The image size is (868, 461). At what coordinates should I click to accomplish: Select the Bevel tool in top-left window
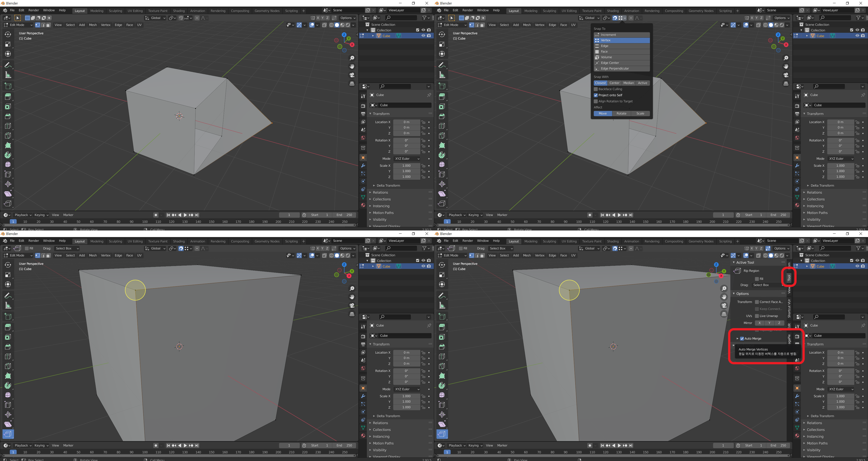8,116
